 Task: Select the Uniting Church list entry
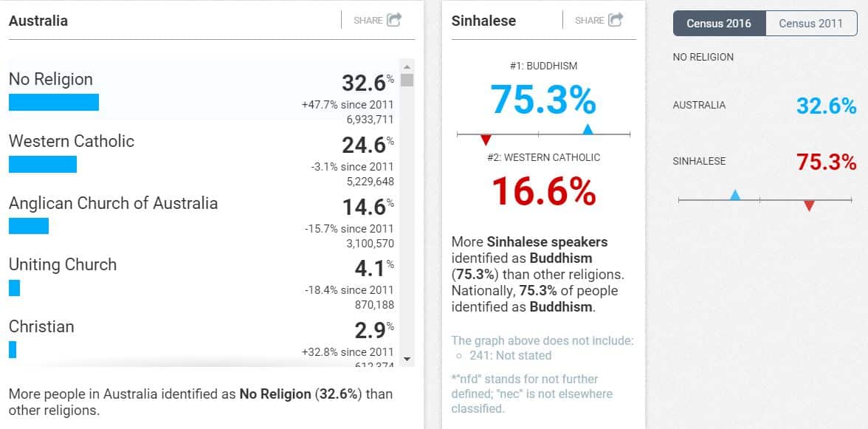point(63,264)
